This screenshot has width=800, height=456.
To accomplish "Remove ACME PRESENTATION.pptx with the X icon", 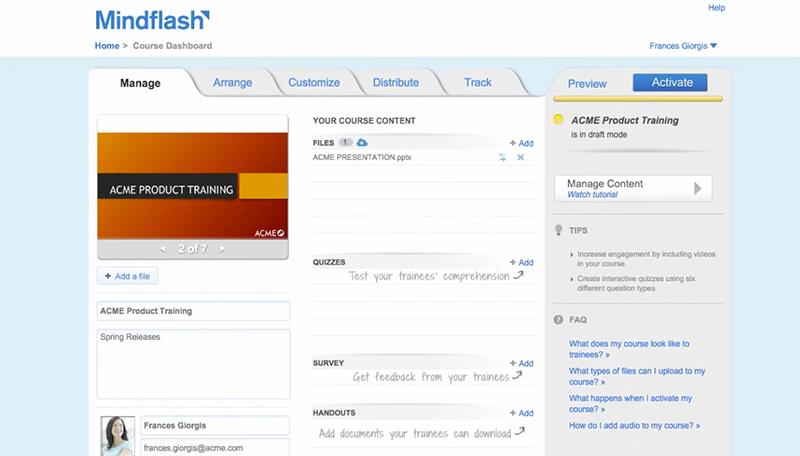I will (x=520, y=158).
